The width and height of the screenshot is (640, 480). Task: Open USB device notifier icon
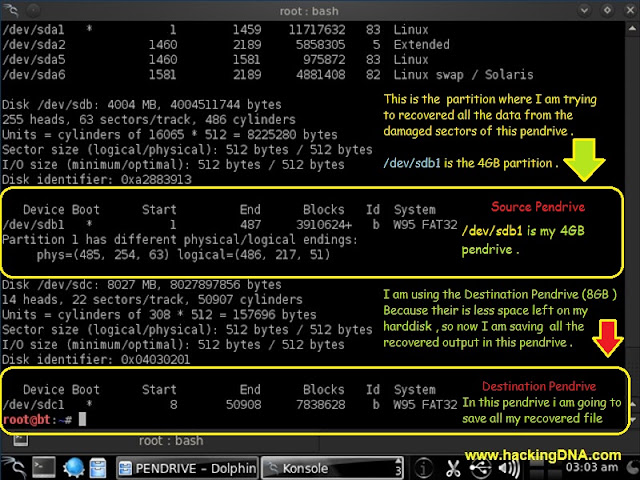pyautogui.click(x=480, y=468)
